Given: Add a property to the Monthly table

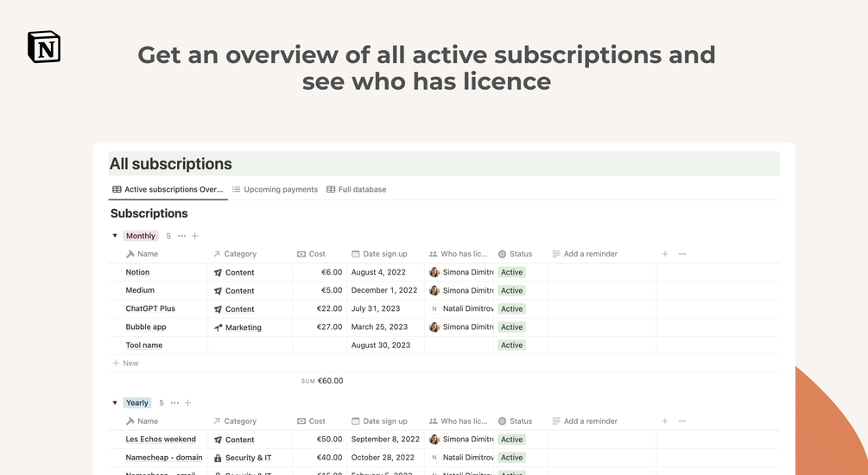Looking at the screenshot, I should 665,254.
